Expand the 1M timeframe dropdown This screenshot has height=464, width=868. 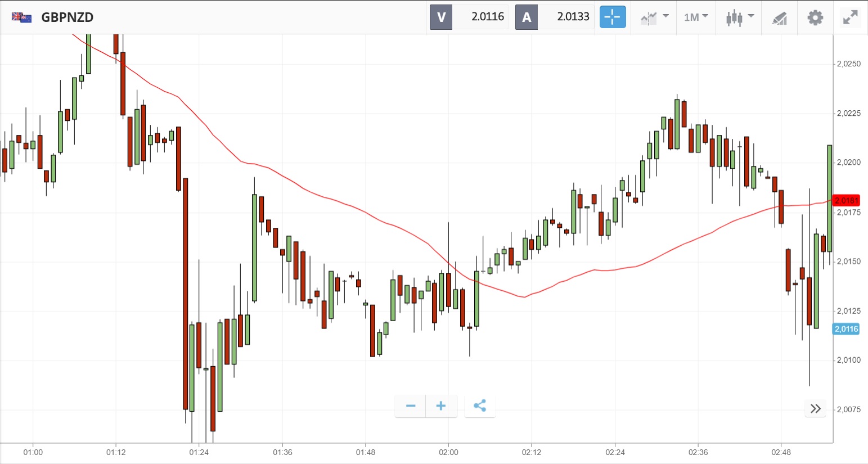click(696, 17)
